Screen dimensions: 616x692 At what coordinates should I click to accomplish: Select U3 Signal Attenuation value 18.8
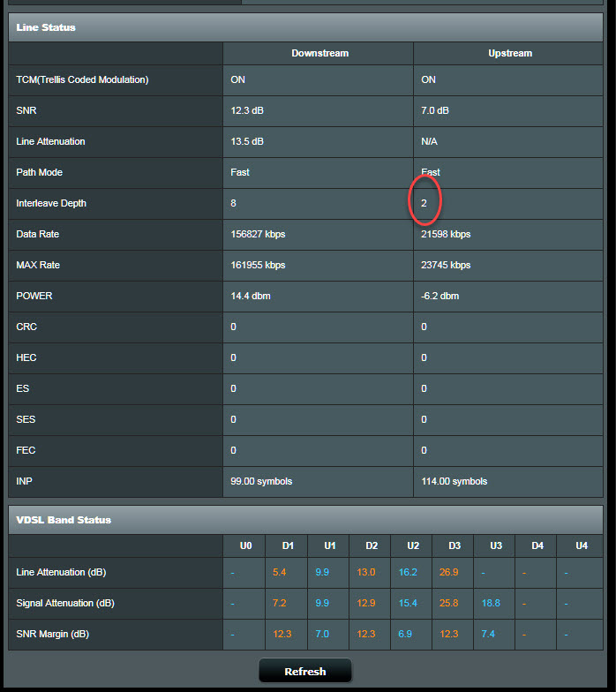(x=491, y=604)
